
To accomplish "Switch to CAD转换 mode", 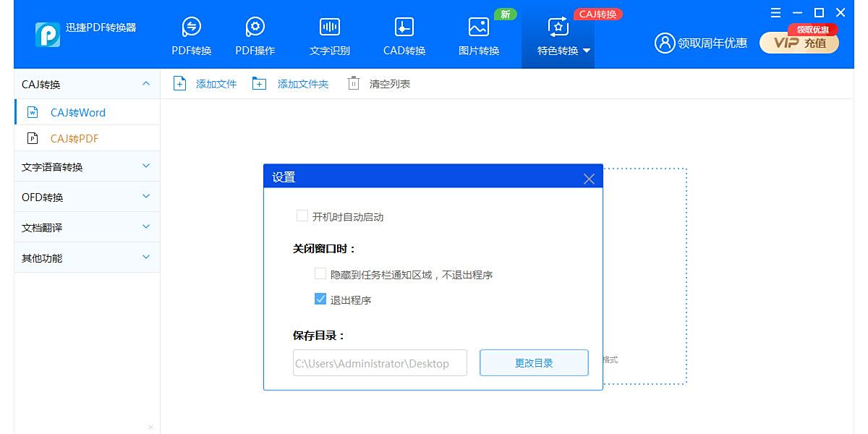I will 403,34.
